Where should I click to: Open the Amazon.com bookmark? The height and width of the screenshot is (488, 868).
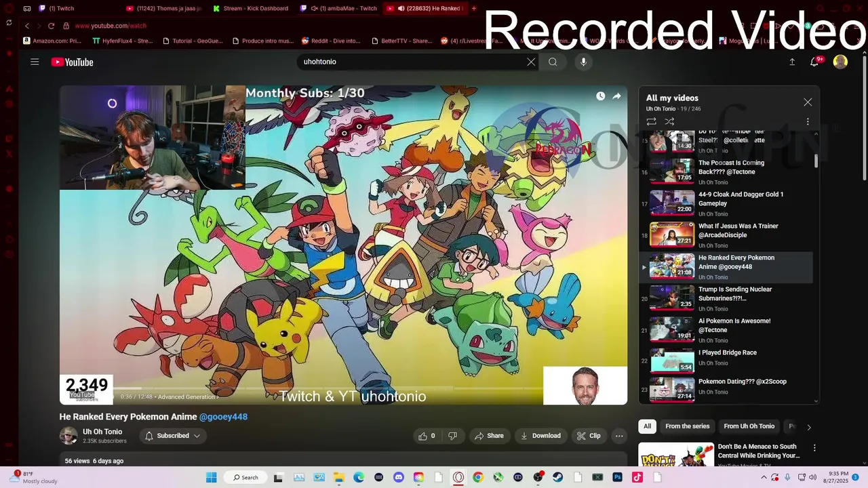(52, 41)
